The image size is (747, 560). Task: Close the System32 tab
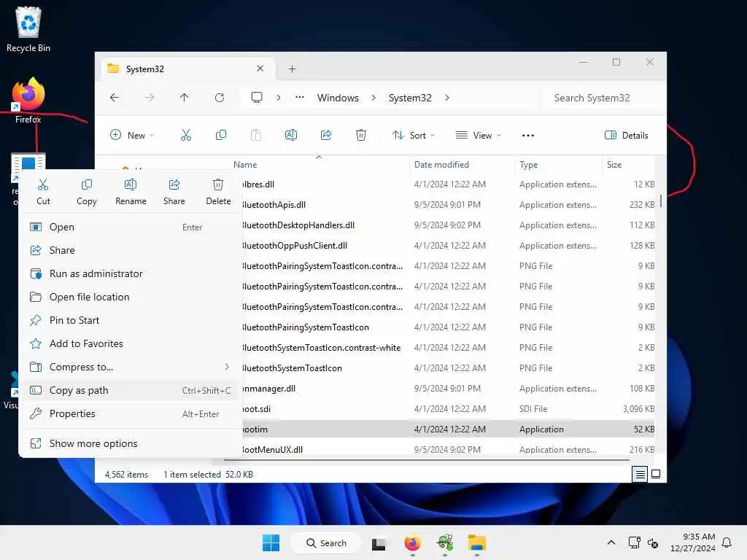coord(260,69)
